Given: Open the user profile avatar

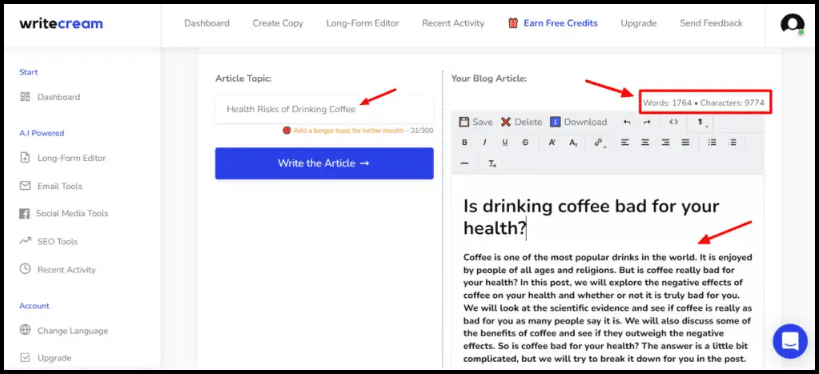Looking at the screenshot, I should pos(792,24).
